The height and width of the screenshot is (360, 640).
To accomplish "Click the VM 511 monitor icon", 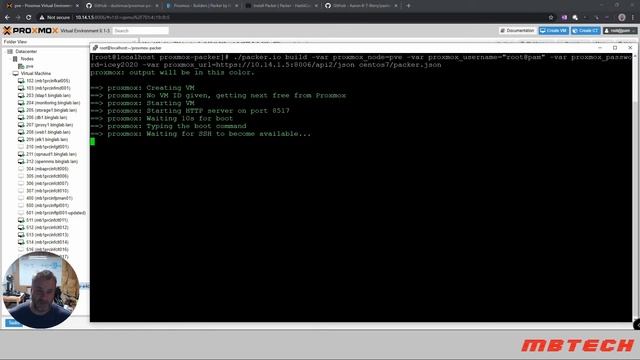I will (21, 220).
